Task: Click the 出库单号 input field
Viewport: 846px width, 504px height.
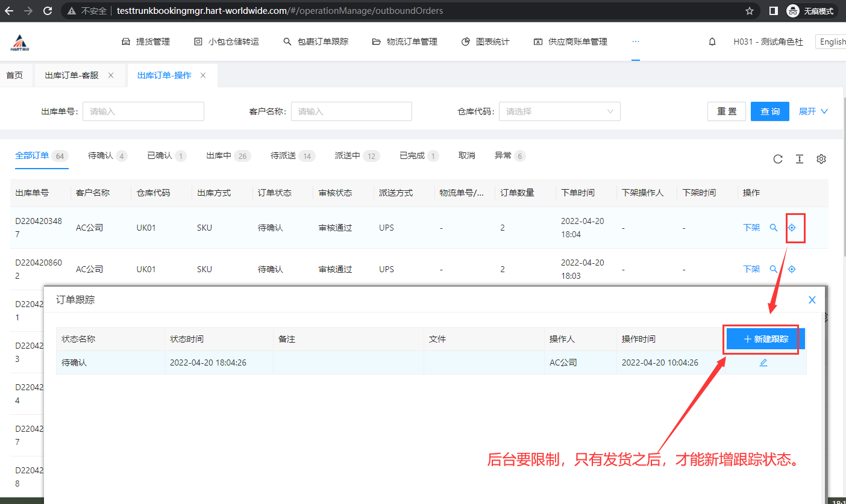Action: [x=143, y=111]
